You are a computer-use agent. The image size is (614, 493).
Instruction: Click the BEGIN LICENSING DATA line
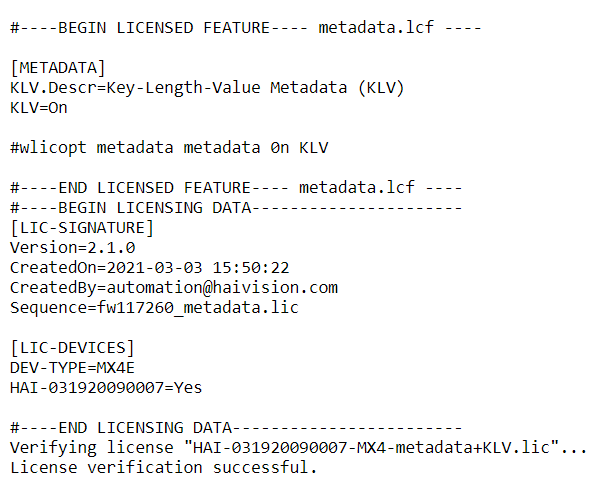pyautogui.click(x=235, y=208)
